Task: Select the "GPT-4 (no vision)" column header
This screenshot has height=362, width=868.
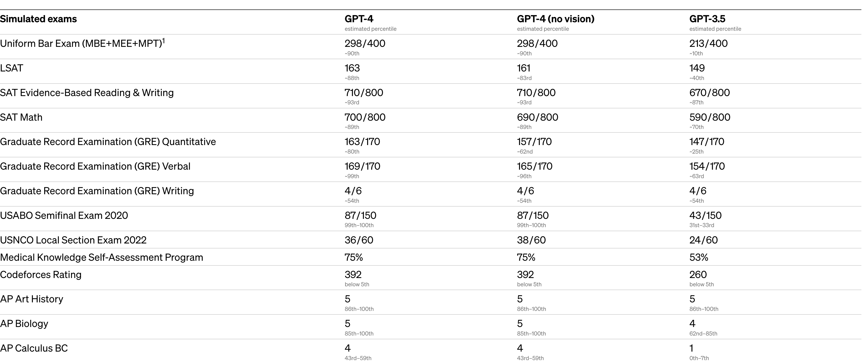Action: point(555,19)
